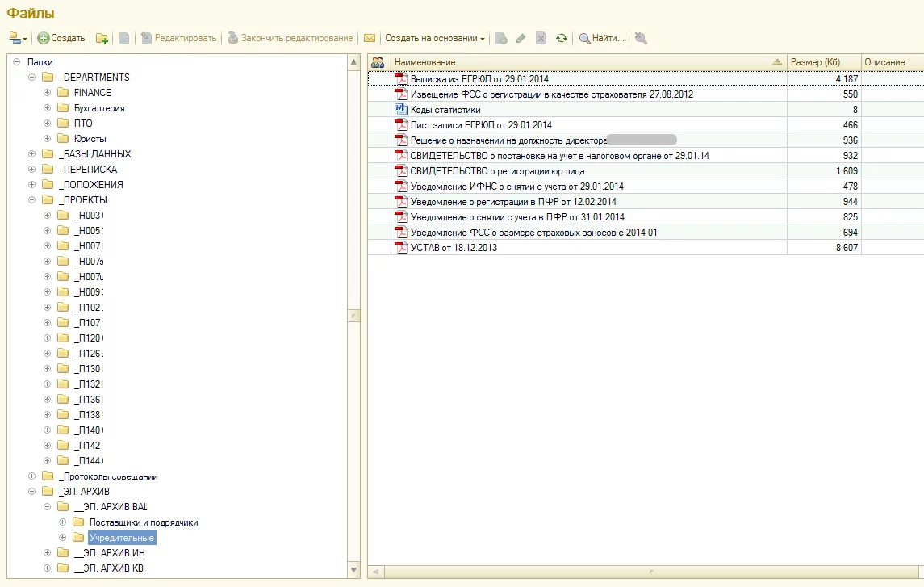Open the Word file Коды статистики
Screen dimensions: 924x587
pyautogui.click(x=445, y=110)
